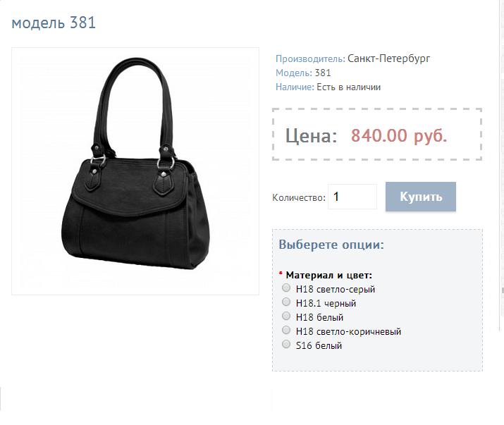The width and height of the screenshot is (504, 425).
Task: Click the 840.00 руб. price text
Action: pos(399,135)
